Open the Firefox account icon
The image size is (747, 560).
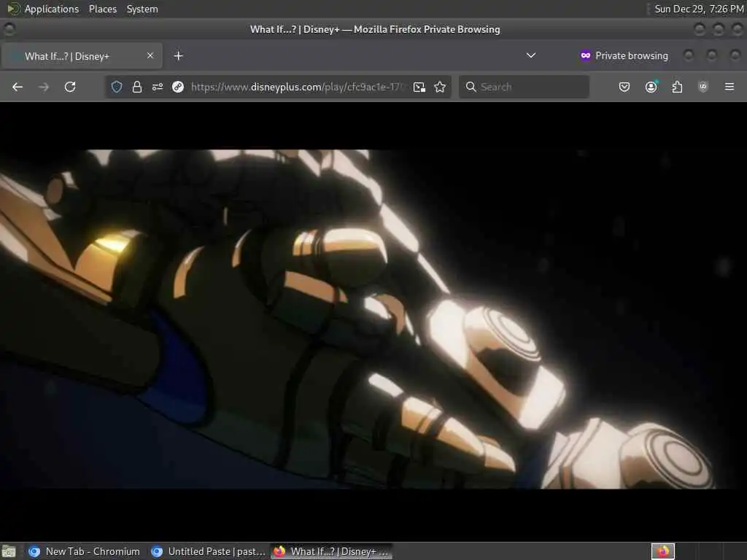pos(651,87)
